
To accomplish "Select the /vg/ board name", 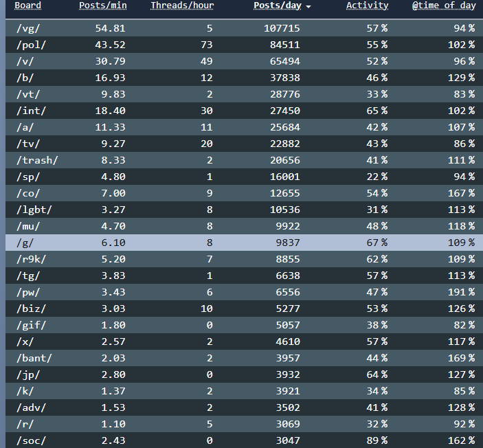I will (x=28, y=28).
